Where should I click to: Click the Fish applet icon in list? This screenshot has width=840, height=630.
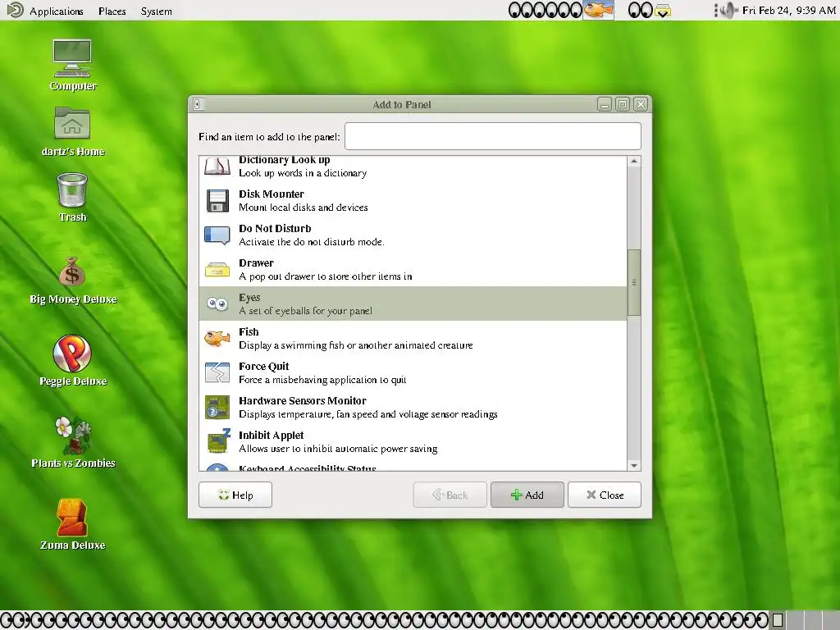click(x=217, y=339)
